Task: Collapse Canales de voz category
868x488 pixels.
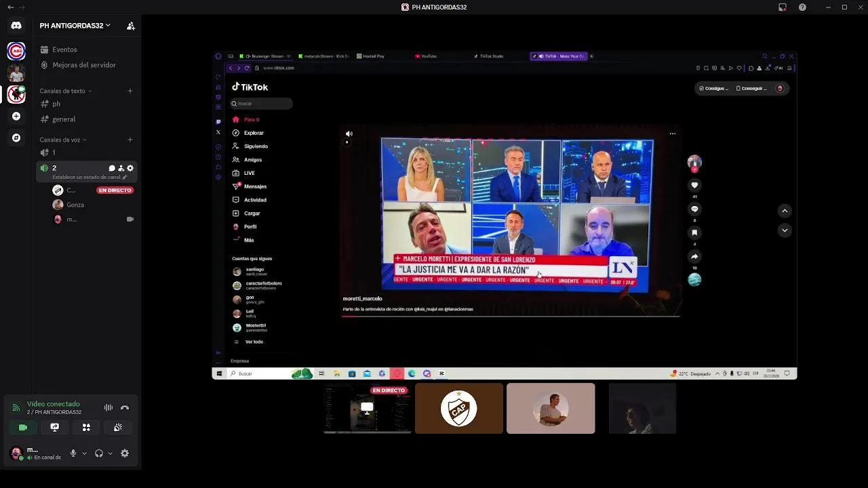Action: point(62,140)
